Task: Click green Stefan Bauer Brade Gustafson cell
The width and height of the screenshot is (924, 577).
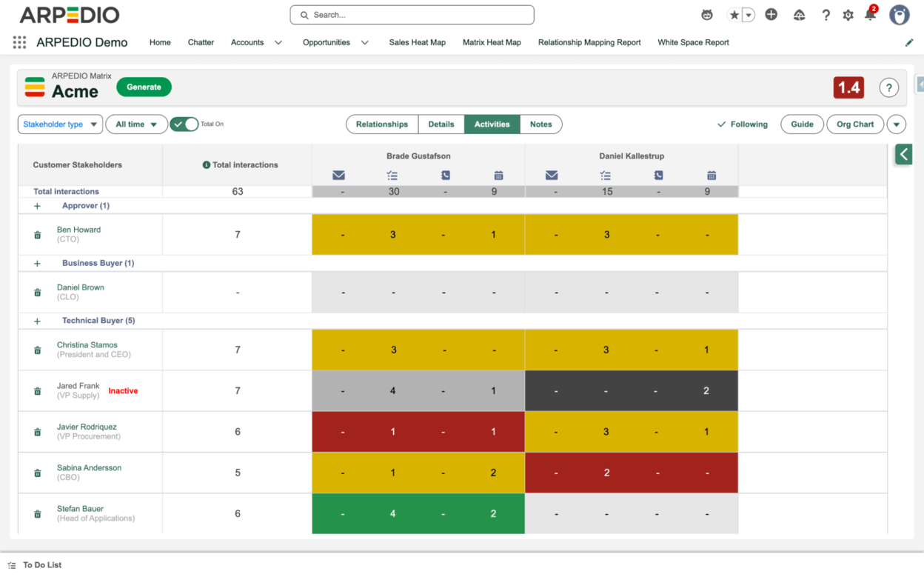Action: pos(418,514)
